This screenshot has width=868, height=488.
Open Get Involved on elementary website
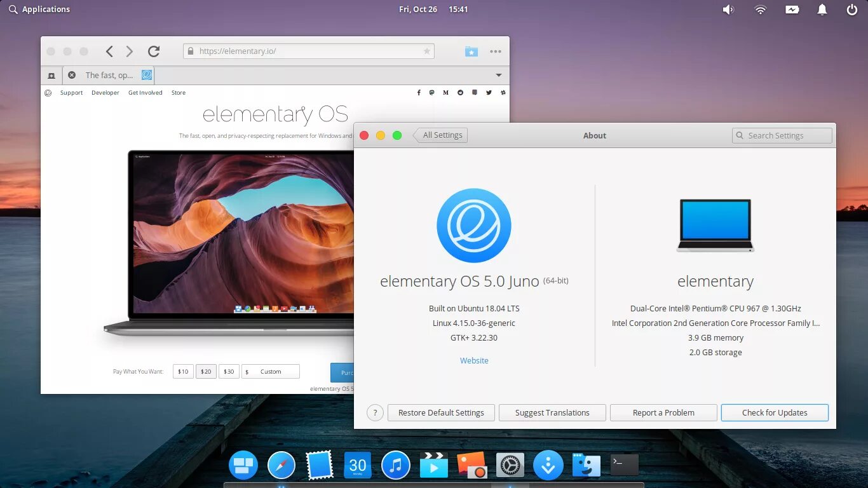(x=146, y=93)
